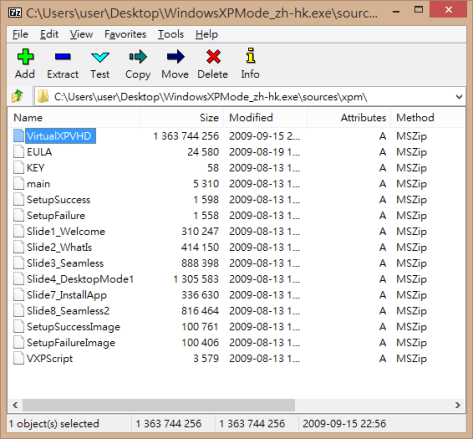Viewport: 473px width, 439px height.
Task: Click the 7z icon in title bar
Action: (x=15, y=13)
